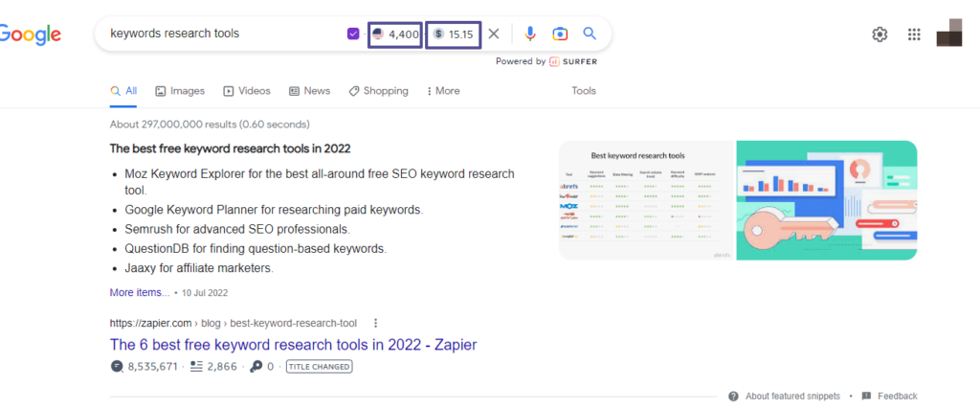Click the More items... link
Screen dimensions: 980x409
[140, 292]
